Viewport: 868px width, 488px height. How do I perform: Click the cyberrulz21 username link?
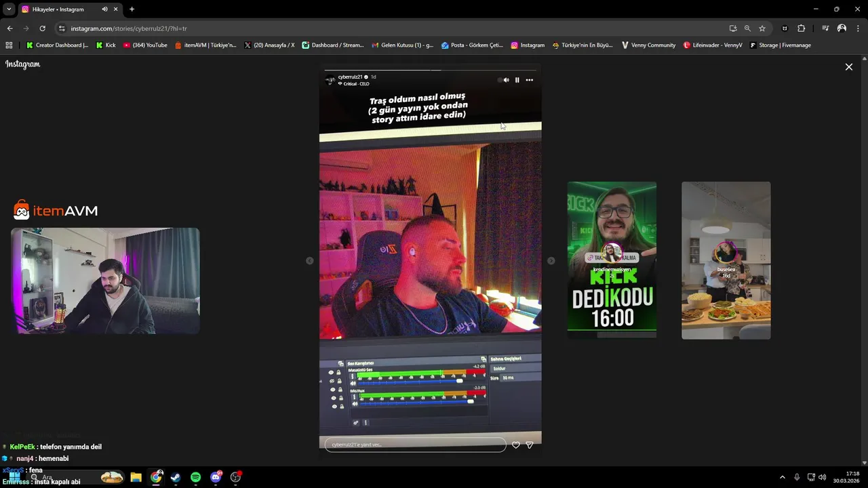click(351, 77)
